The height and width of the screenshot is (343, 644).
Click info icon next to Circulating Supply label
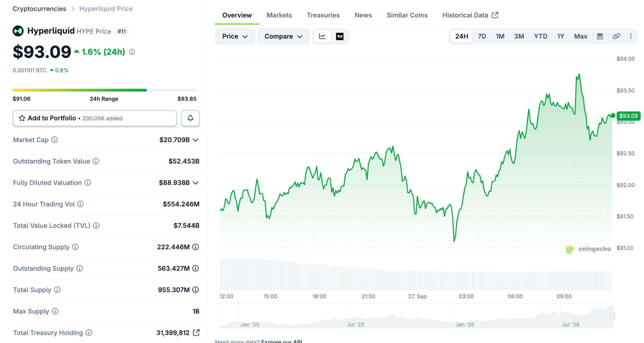click(x=75, y=247)
